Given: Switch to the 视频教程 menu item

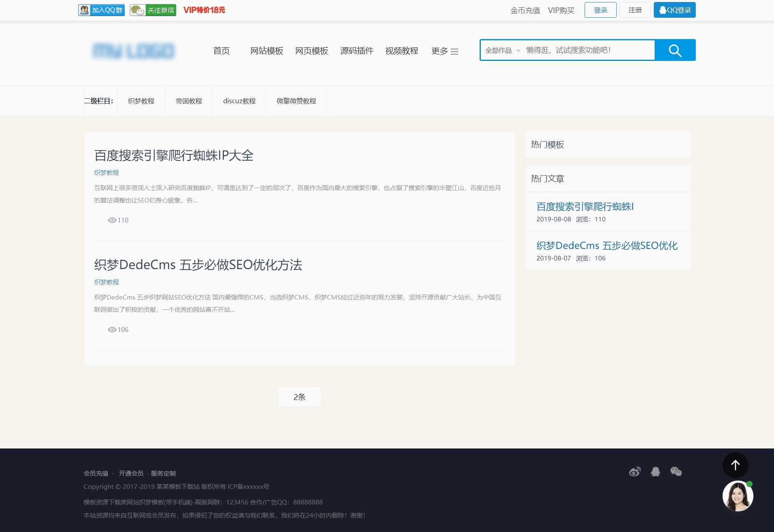Looking at the screenshot, I should (x=401, y=51).
